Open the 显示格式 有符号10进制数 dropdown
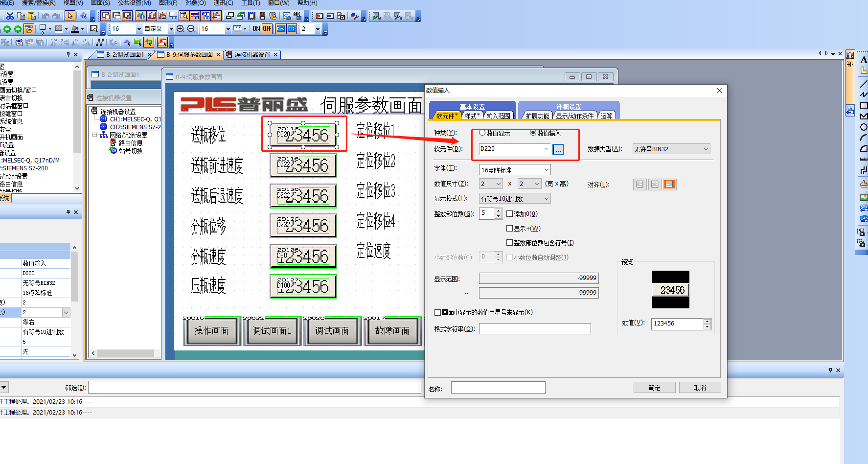Image resolution: width=868 pixels, height=464 pixels. point(515,198)
